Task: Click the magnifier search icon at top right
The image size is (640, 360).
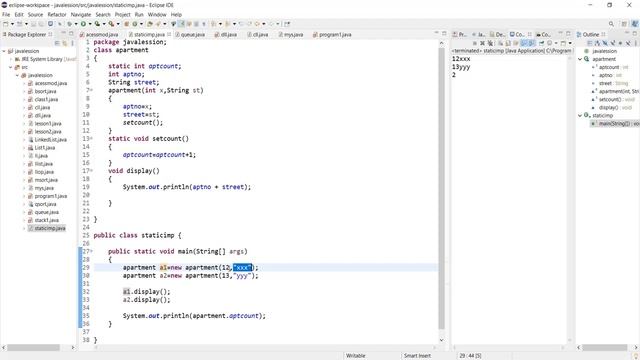Action: (x=611, y=24)
